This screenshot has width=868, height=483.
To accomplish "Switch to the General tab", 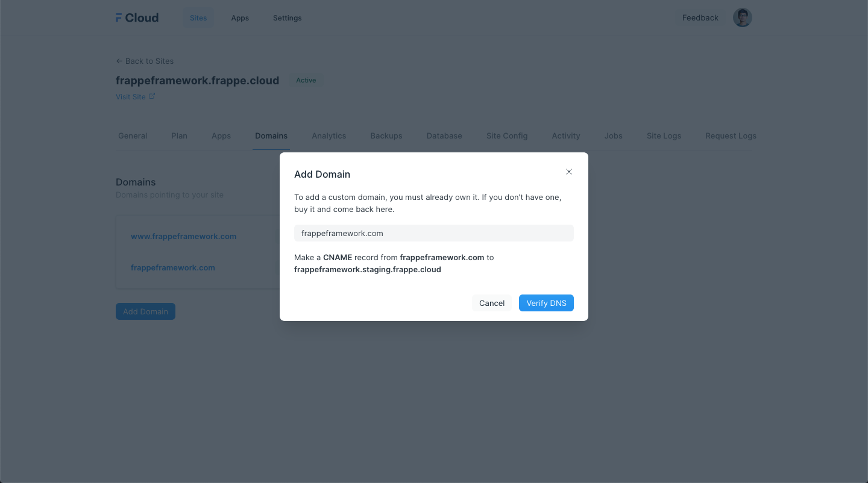I will 133,136.
